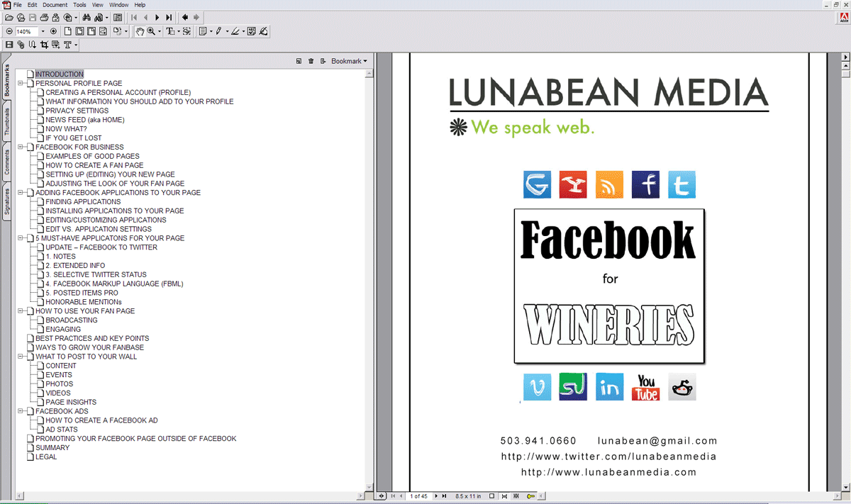Open the Edit menu
The width and height of the screenshot is (851, 504).
coord(33,5)
